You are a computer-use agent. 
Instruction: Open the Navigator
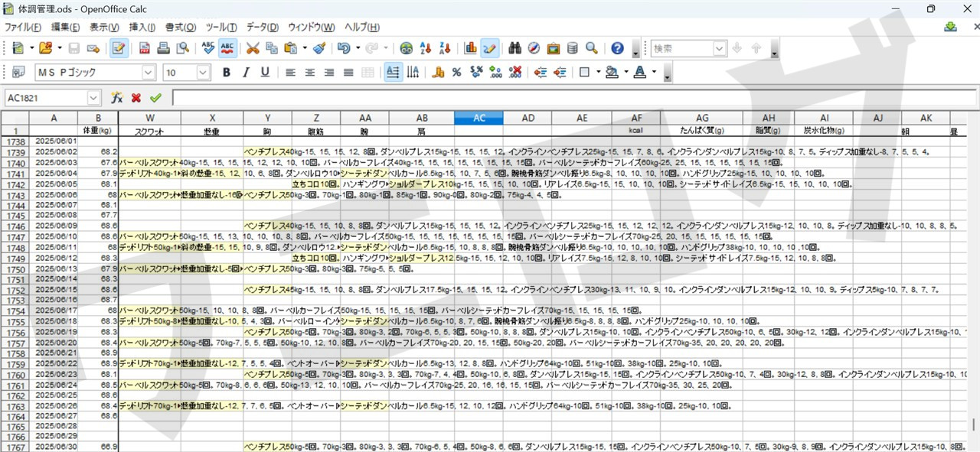(x=534, y=48)
